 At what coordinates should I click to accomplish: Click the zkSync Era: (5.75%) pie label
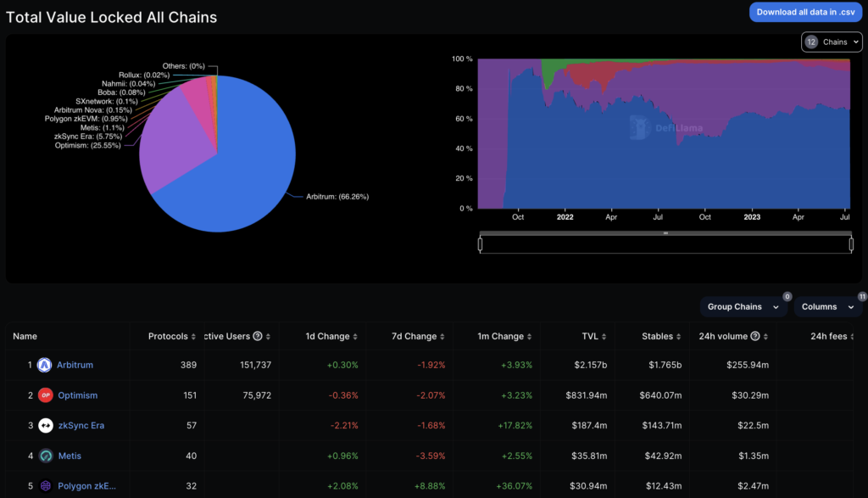[x=88, y=137]
